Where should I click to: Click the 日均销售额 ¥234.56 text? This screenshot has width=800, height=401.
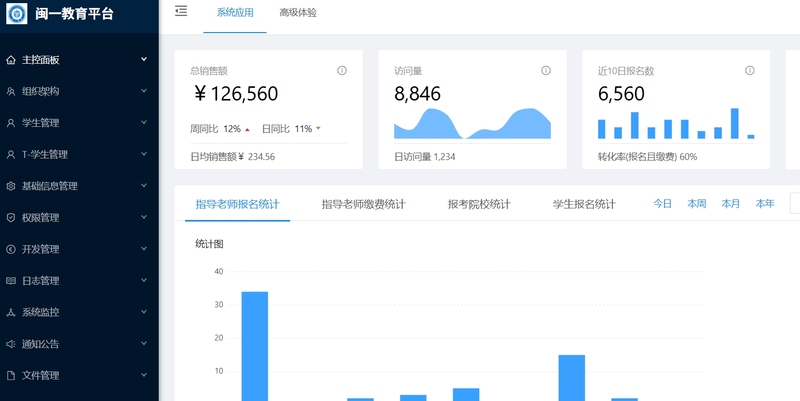tap(233, 157)
